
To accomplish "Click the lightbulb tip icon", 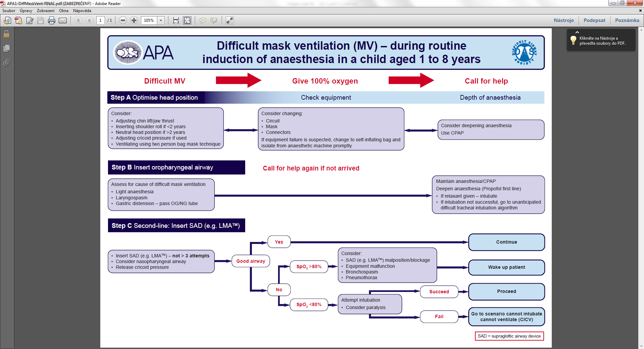I will (x=573, y=40).
